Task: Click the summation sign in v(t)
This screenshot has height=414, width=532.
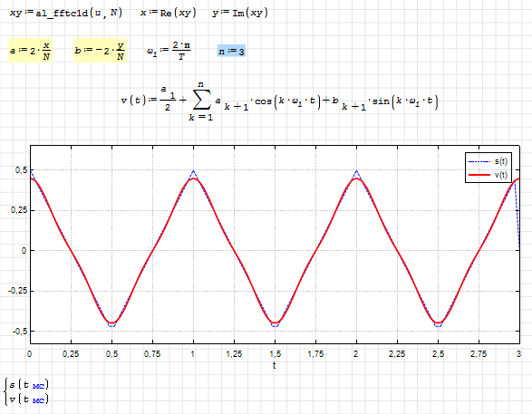Action: (x=202, y=100)
